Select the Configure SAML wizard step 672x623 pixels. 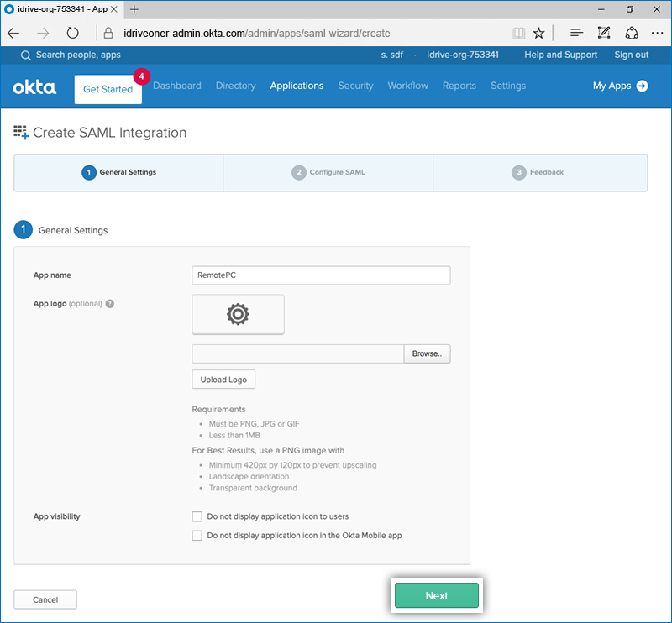click(328, 173)
